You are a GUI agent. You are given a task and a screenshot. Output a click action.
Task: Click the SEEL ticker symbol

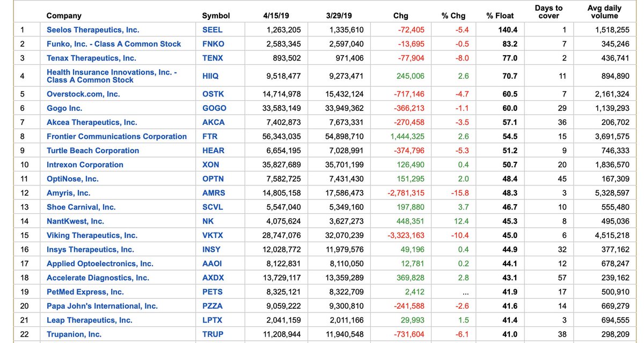click(213, 30)
